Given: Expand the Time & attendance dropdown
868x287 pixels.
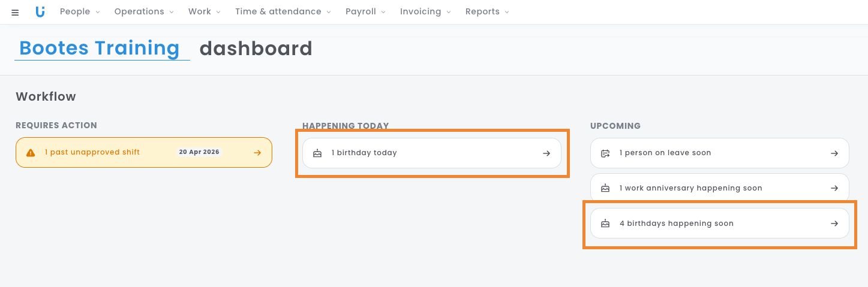Looking at the screenshot, I should coord(283,12).
